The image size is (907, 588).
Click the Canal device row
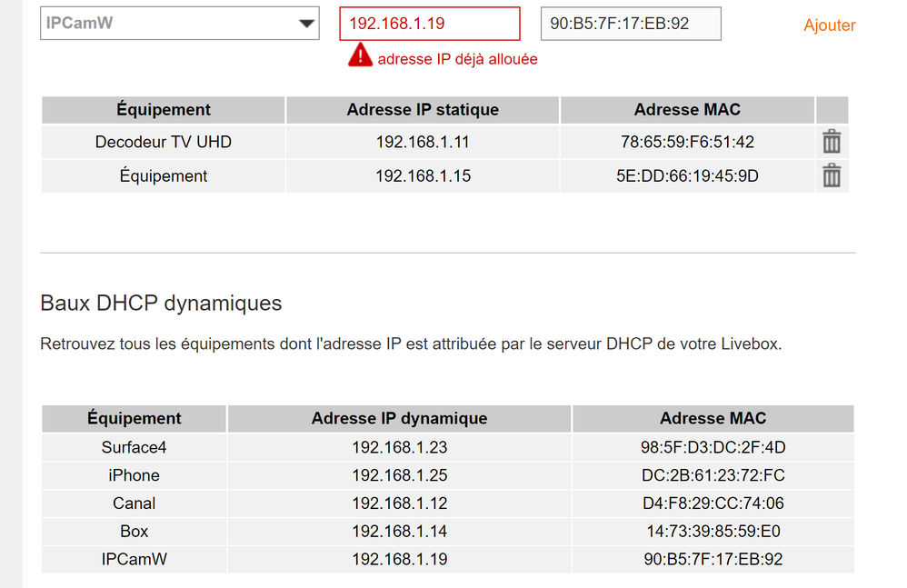[x=134, y=503]
